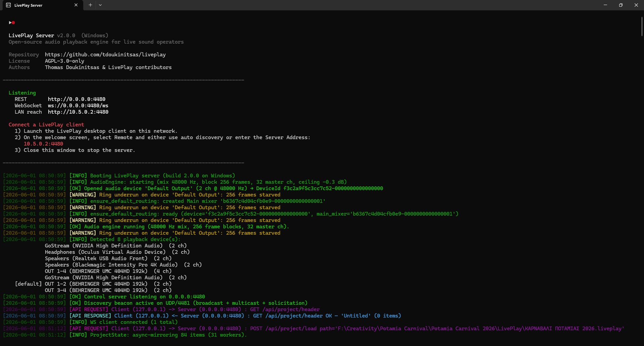This screenshot has height=346, width=644.
Task: Click 'Thomas Doukinitsas & LivePlay contributors' text
Action: pyautogui.click(x=108, y=67)
